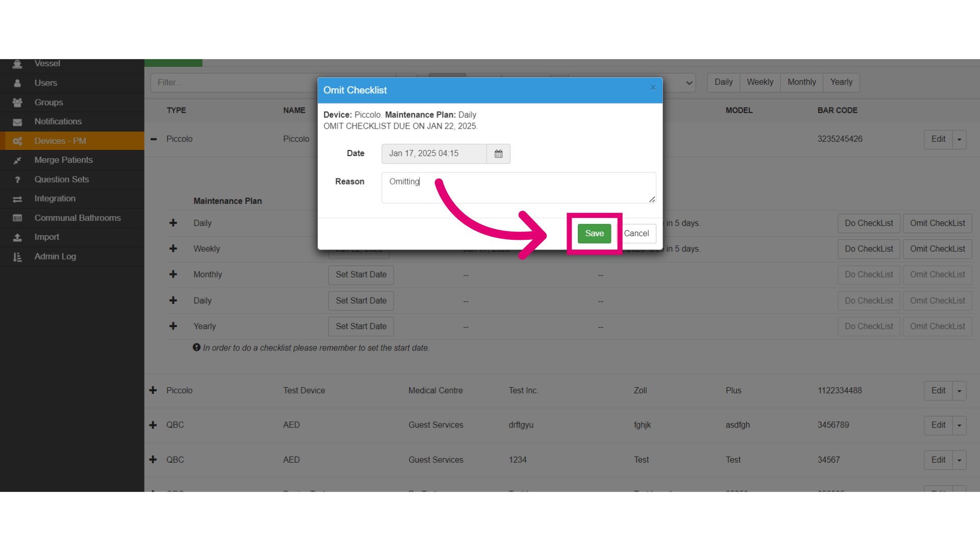Edit the Test Device row
The width and height of the screenshot is (980, 551).
938,391
